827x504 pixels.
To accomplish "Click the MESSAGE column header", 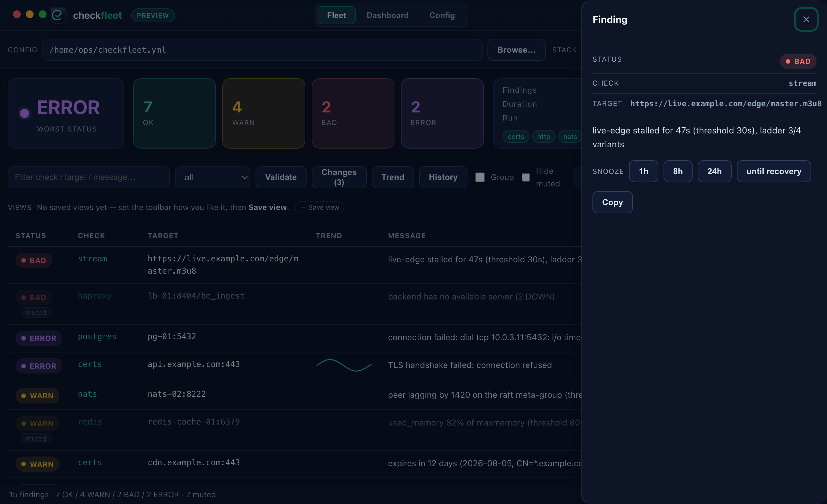I will (x=406, y=236).
